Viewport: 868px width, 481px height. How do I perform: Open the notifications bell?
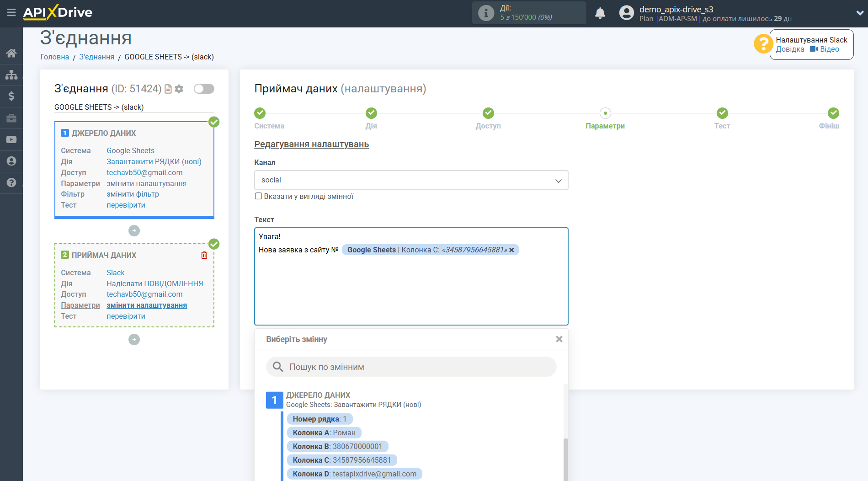click(600, 13)
